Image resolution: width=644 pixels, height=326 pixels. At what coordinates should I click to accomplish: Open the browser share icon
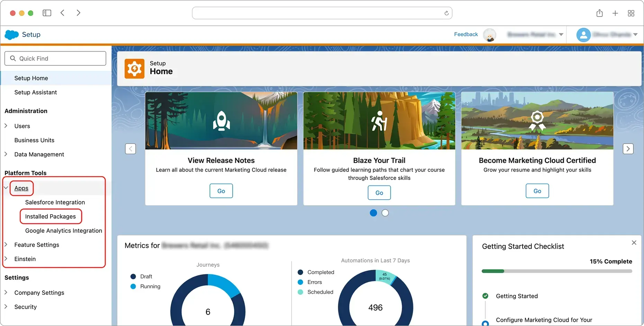[x=599, y=13]
